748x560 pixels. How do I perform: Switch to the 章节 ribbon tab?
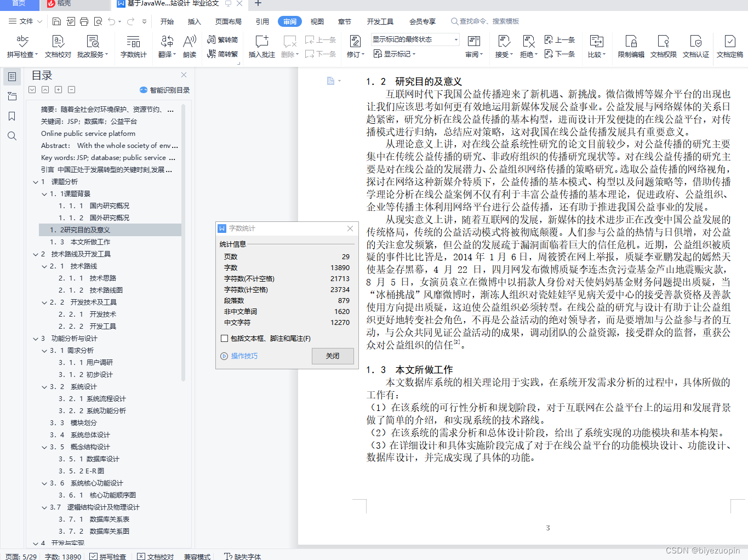[x=345, y=21]
